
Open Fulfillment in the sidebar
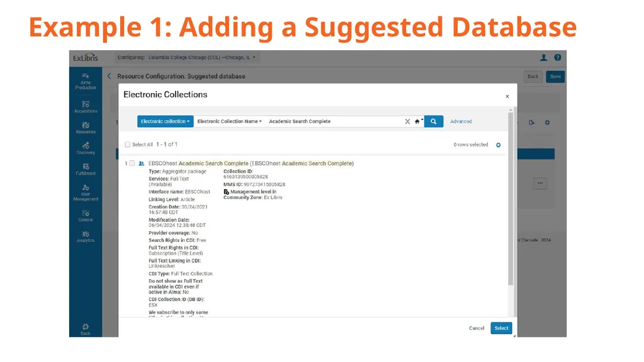point(86,169)
